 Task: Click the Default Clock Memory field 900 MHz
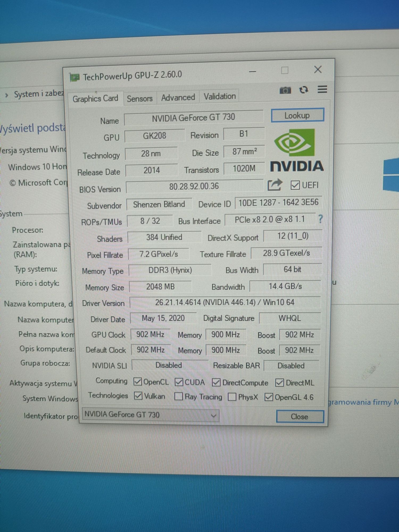click(226, 350)
